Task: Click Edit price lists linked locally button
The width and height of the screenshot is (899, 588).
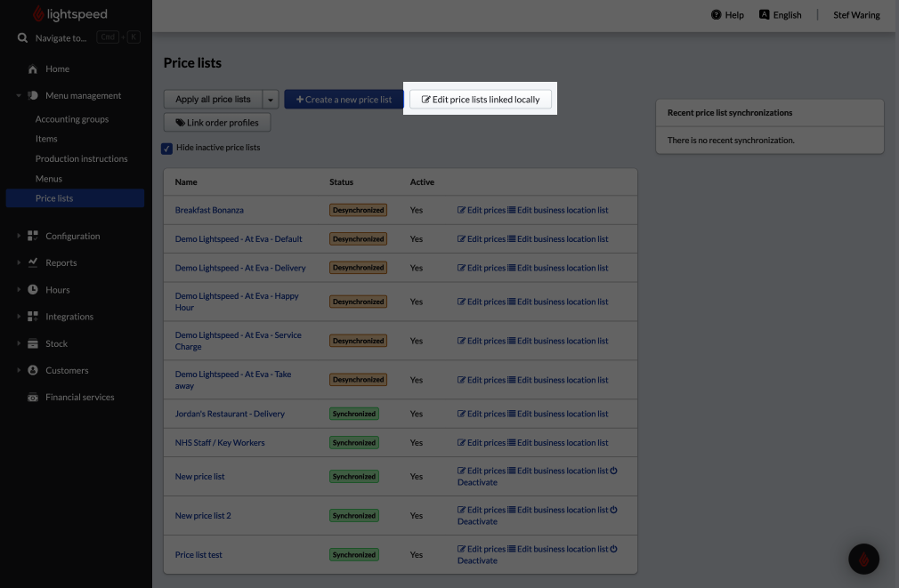Action: point(481,99)
